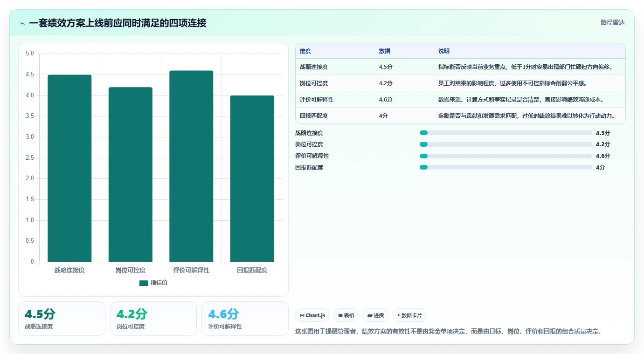Viewport: 644px width, 354px height.
Task: Click the chart icon in the Chart.js chip
Action: tap(302, 316)
